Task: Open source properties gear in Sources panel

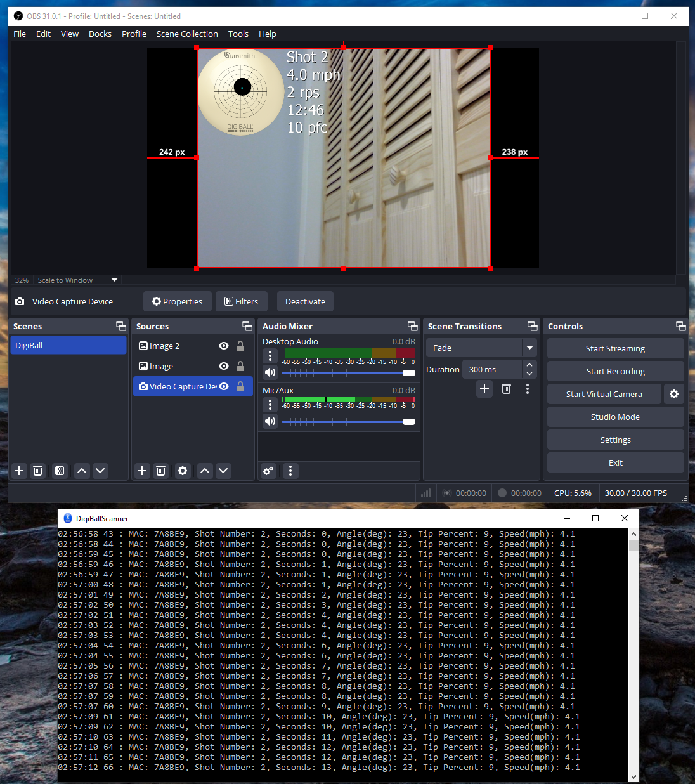Action: pos(183,471)
